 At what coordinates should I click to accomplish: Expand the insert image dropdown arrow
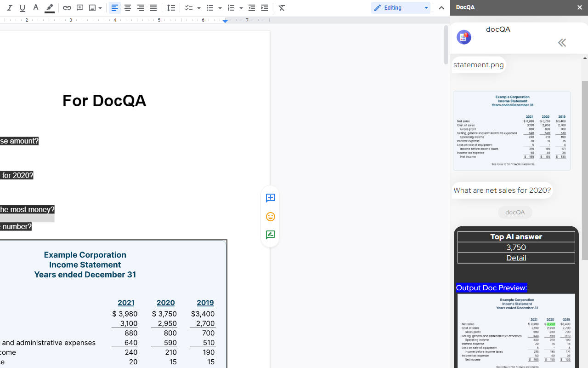(100, 8)
